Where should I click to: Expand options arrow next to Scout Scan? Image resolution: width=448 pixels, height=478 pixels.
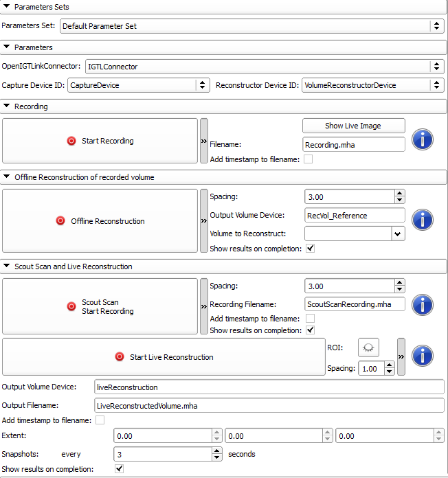pyautogui.click(x=203, y=306)
